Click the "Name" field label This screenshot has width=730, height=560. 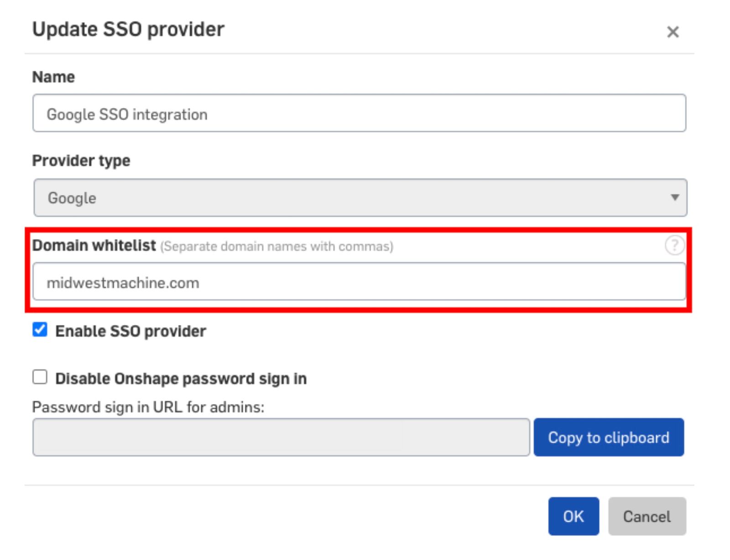point(53,77)
